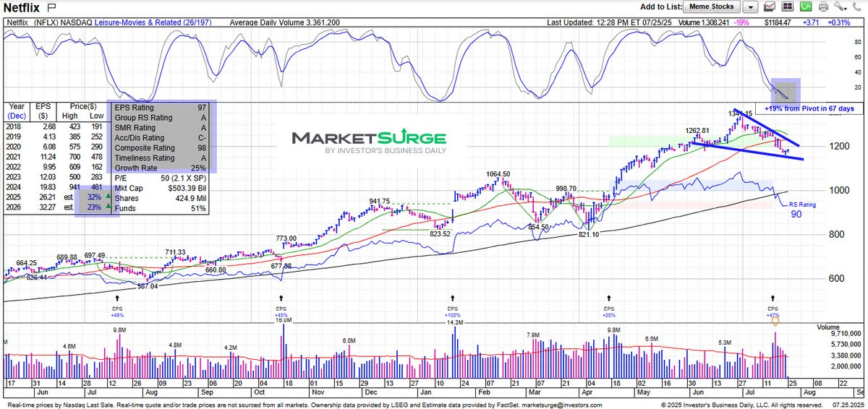Screen dimensions: 868x409
Task: Click the Leisure-Movies & Related industry group link
Action: pyautogui.click(x=152, y=22)
